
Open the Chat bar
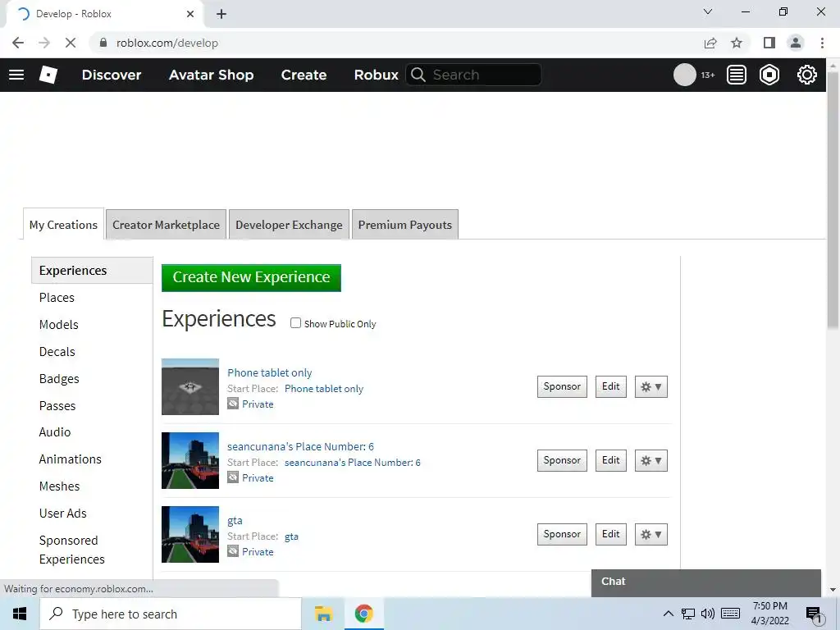pyautogui.click(x=706, y=582)
